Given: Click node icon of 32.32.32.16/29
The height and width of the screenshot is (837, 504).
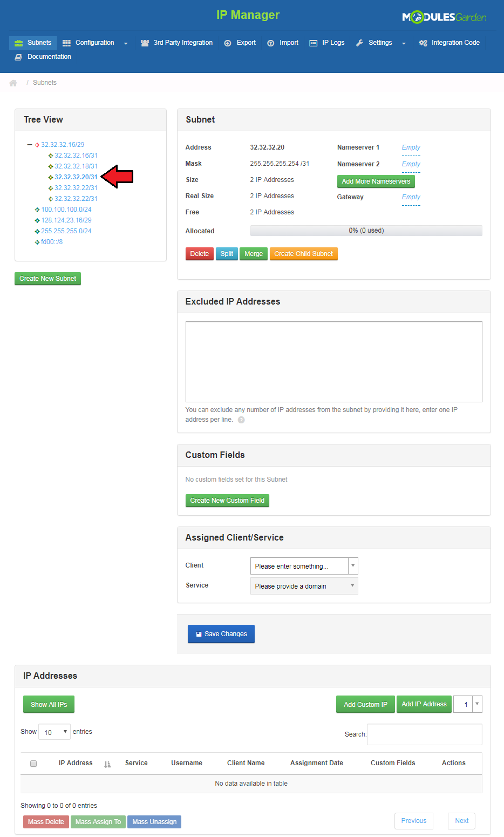Looking at the screenshot, I should point(37,145).
